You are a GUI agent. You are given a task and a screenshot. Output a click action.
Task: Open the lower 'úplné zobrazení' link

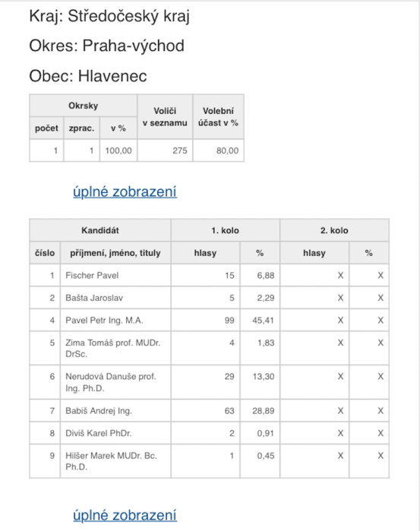click(125, 515)
